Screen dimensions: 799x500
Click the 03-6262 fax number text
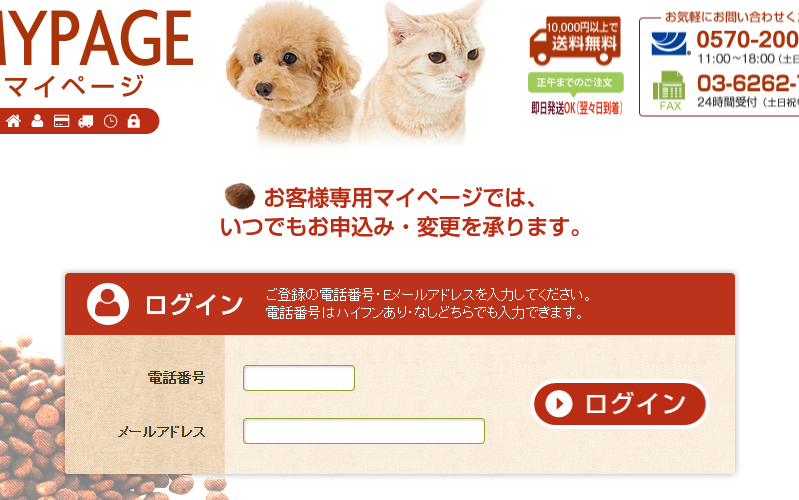point(748,83)
